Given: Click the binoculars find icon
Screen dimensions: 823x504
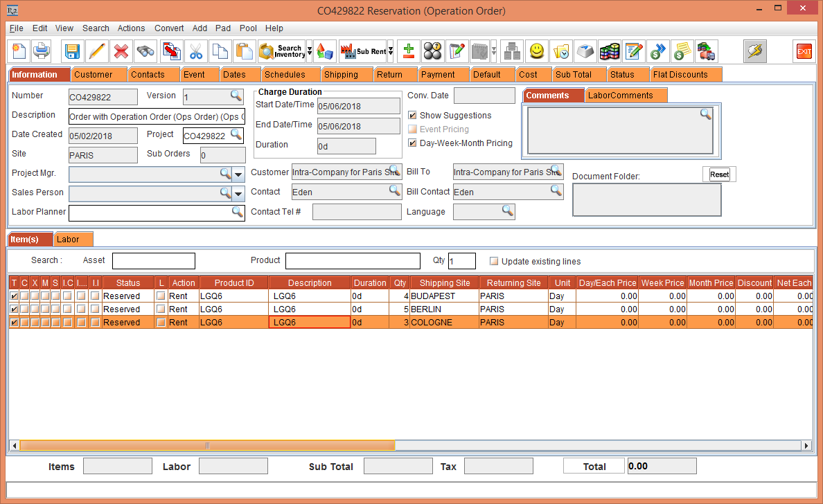Looking at the screenshot, I should click(x=145, y=51).
